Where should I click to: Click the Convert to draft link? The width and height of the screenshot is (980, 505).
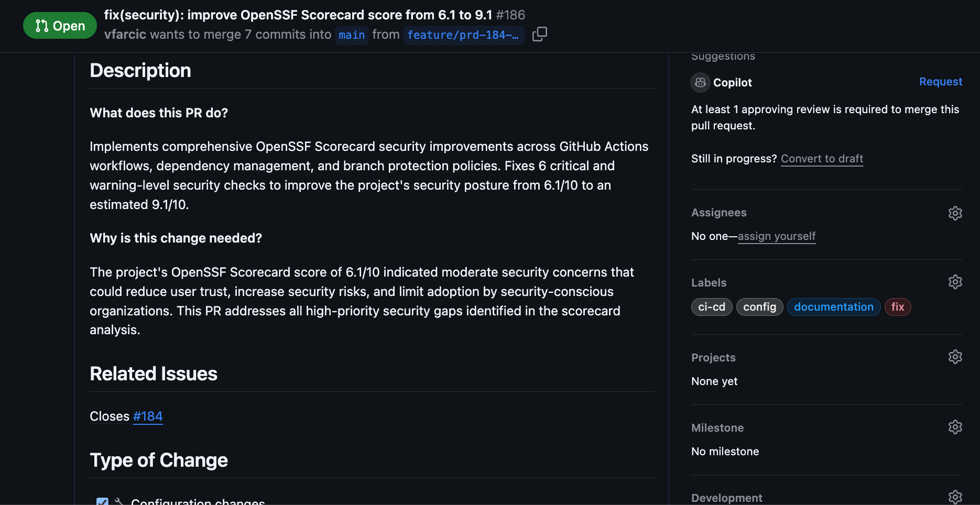click(822, 159)
